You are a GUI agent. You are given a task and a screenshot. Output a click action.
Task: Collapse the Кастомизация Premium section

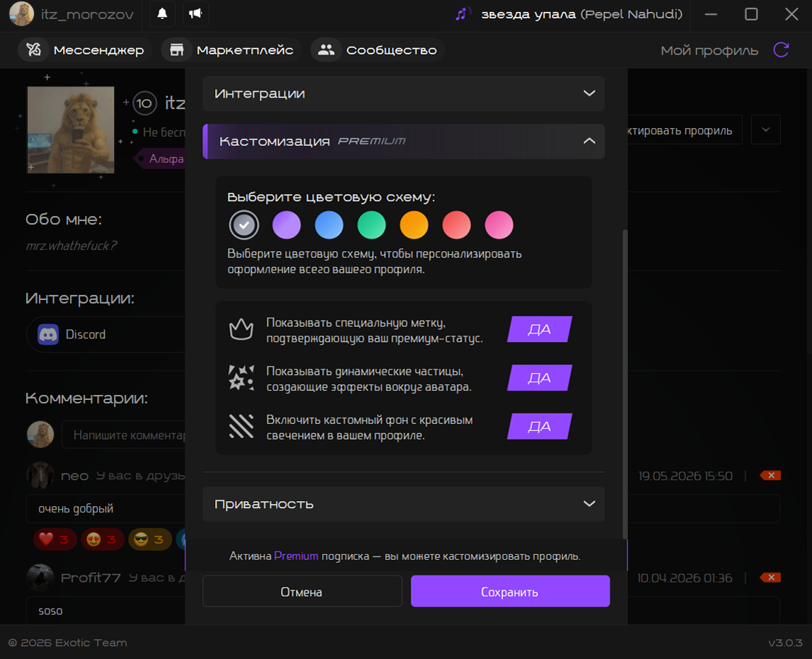403,142
